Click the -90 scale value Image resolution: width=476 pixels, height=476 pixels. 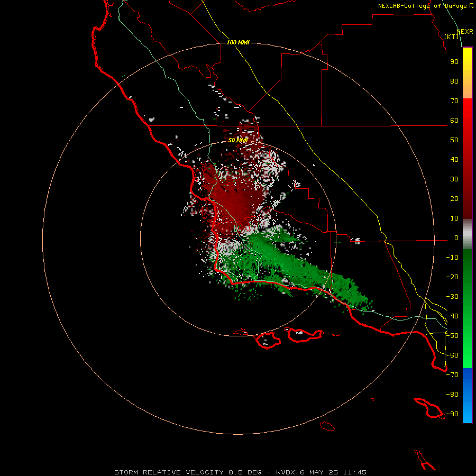[452, 414]
